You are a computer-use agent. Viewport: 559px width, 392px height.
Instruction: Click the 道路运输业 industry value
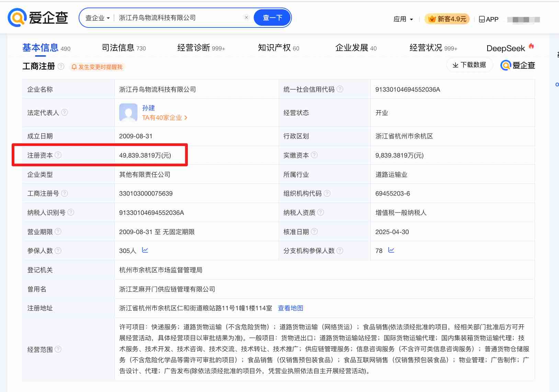391,175
